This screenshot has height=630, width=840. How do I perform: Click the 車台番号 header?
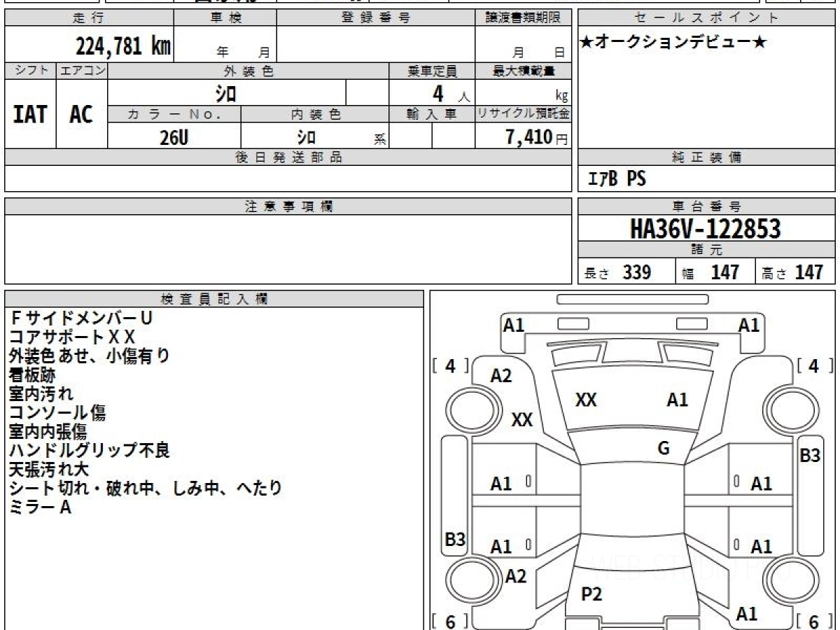pos(706,206)
